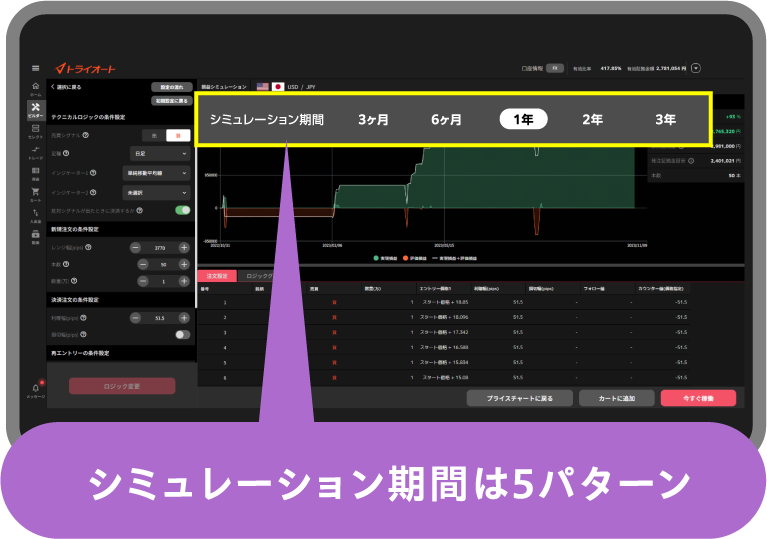
Task: Open the Cart icon in the sidebar
Action: coord(35,194)
